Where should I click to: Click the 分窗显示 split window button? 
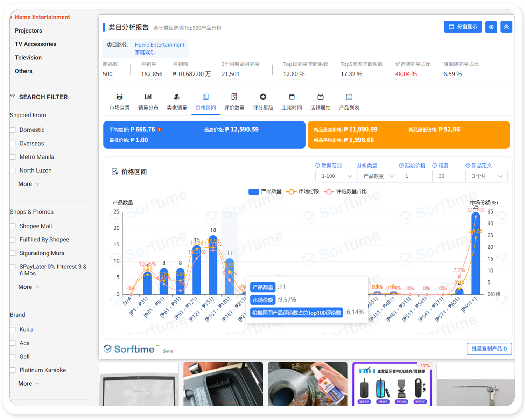[463, 27]
